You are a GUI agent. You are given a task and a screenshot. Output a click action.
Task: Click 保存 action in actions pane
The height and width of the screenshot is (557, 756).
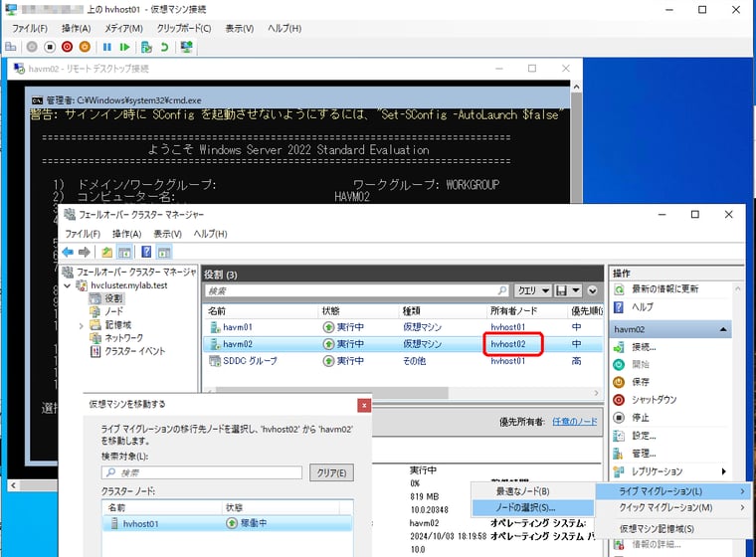tap(641, 382)
